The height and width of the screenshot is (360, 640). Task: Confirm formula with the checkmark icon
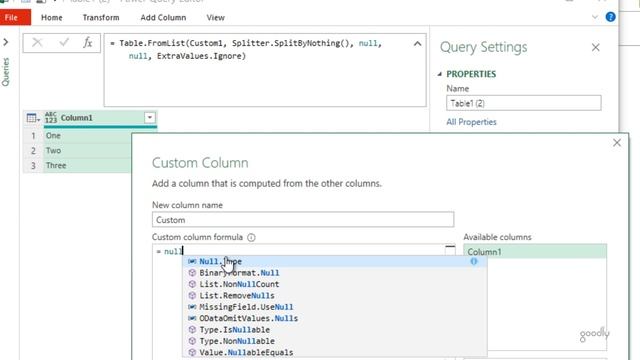[x=64, y=42]
